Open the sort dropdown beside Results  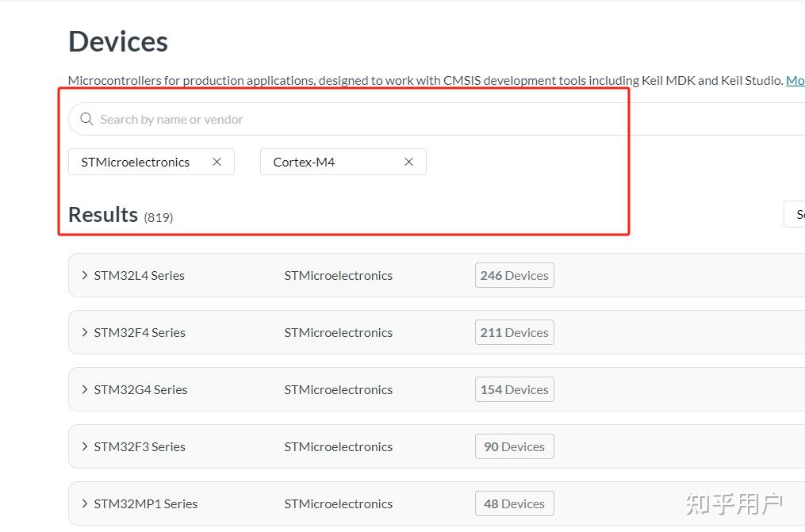pyautogui.click(x=795, y=214)
